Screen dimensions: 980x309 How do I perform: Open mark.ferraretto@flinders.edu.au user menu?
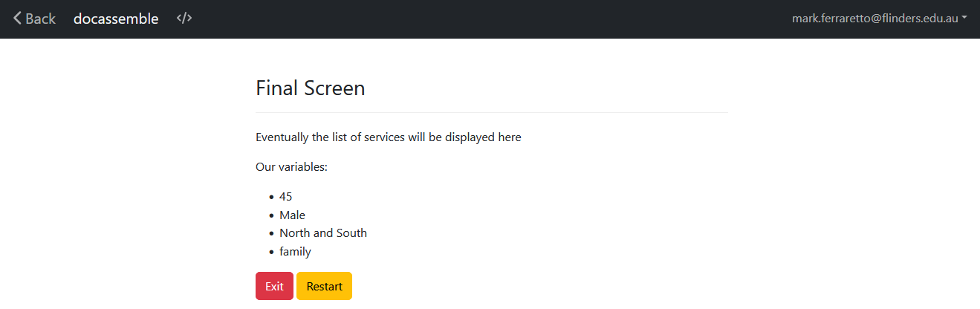click(x=874, y=19)
